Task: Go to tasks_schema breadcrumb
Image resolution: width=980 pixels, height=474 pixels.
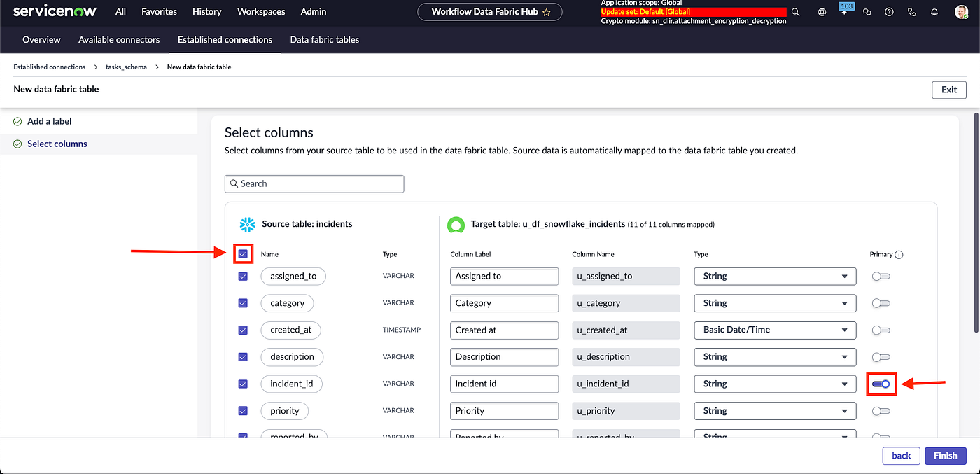Action: coord(126,67)
